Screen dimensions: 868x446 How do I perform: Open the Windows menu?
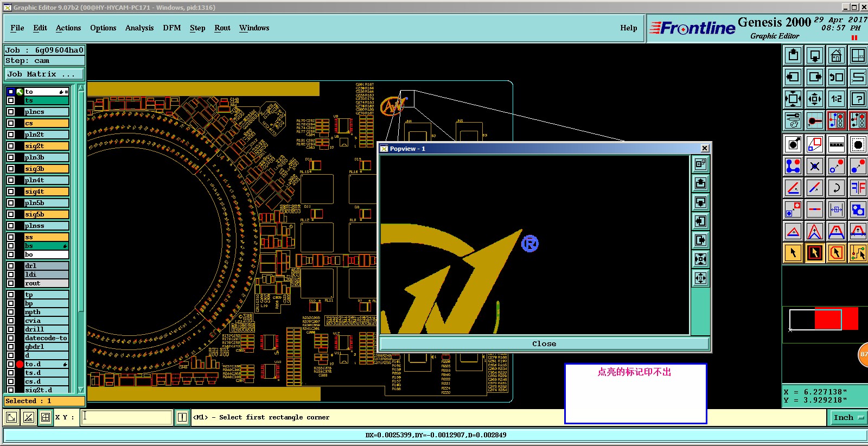pyautogui.click(x=254, y=28)
